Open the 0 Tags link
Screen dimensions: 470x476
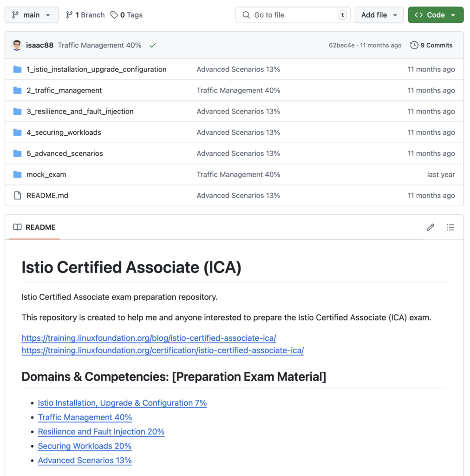[126, 15]
